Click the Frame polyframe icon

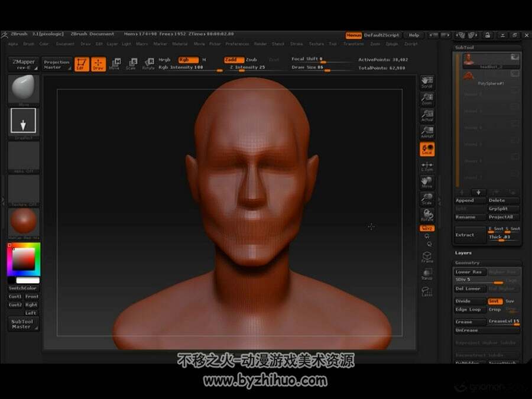click(x=427, y=257)
